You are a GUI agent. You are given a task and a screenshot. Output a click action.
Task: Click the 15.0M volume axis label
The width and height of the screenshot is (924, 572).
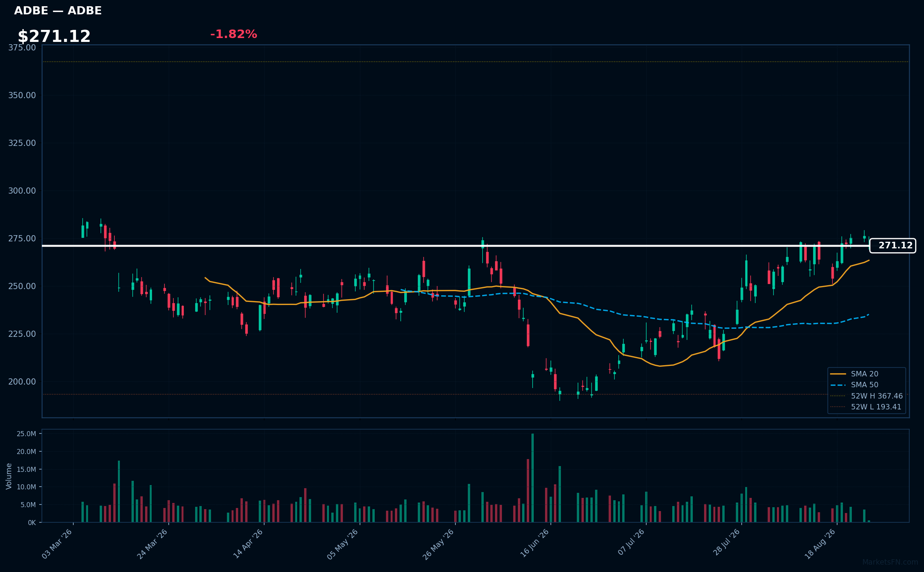[26, 470]
